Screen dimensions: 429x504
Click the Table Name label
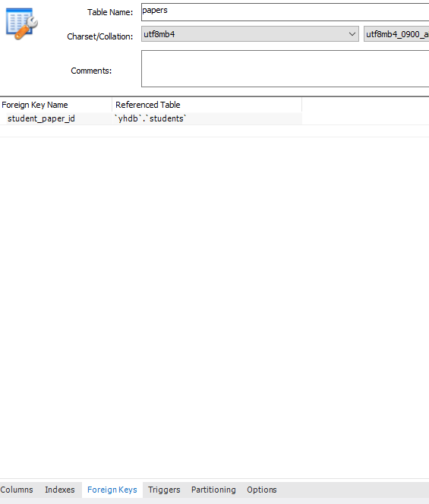coord(110,12)
